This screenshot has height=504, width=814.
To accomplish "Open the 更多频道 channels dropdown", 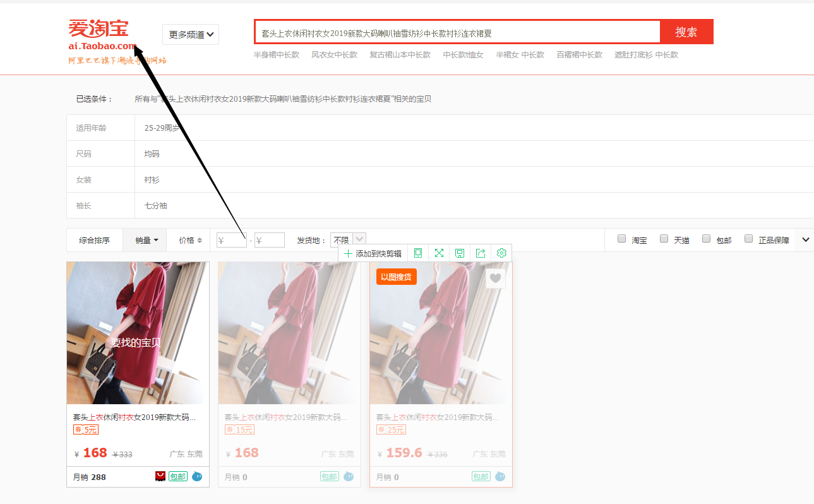I will point(191,35).
